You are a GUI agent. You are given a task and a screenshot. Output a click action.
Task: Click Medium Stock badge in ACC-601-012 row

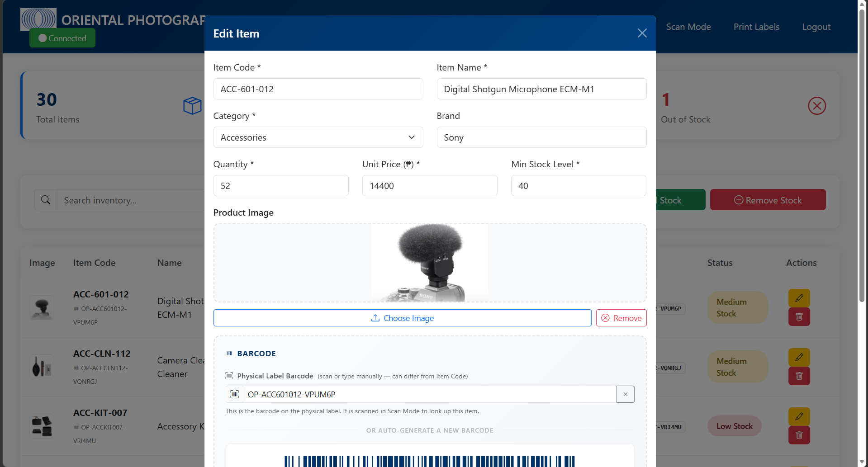point(737,307)
